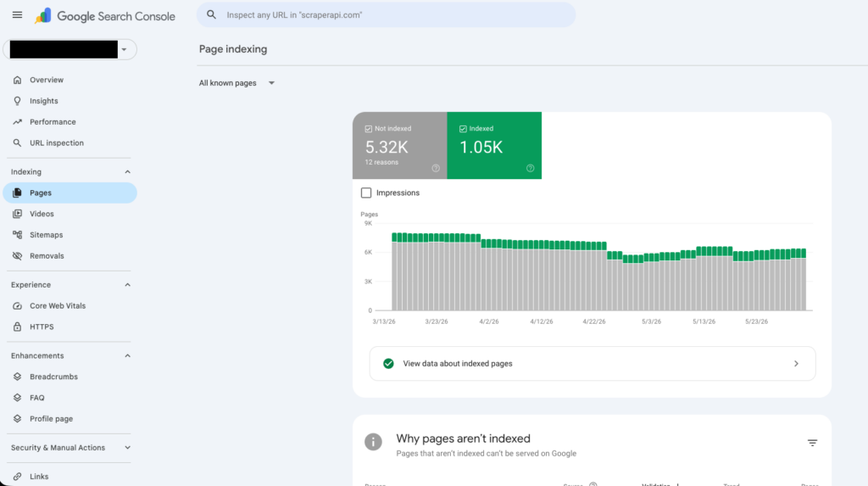868x486 pixels.
Task: Click the chart bar near 3/13/26
Action: point(395,271)
